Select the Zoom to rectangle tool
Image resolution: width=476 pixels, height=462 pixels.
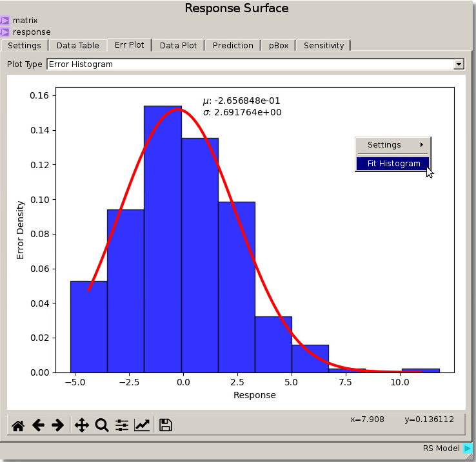102,425
